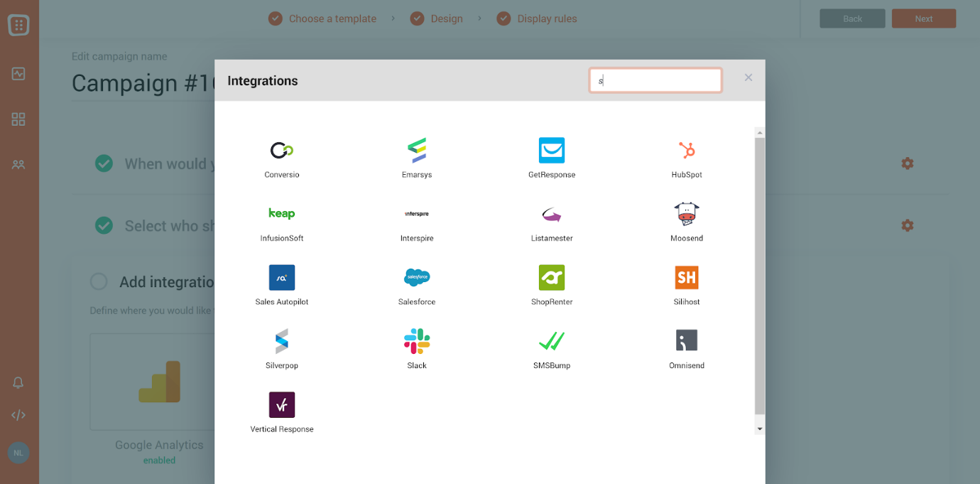Select the SMSBump double-check icon
The image size is (980, 484).
pos(552,341)
